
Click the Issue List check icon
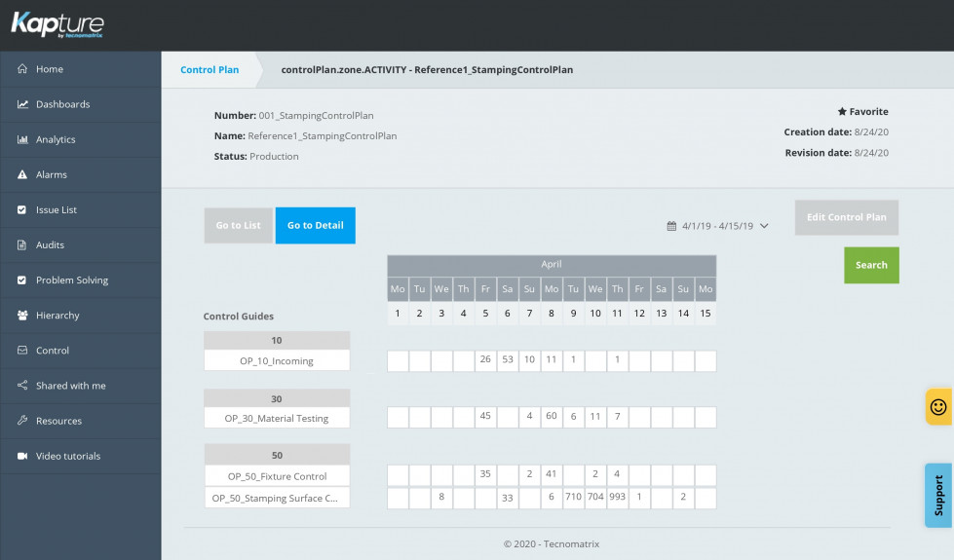[21, 209]
